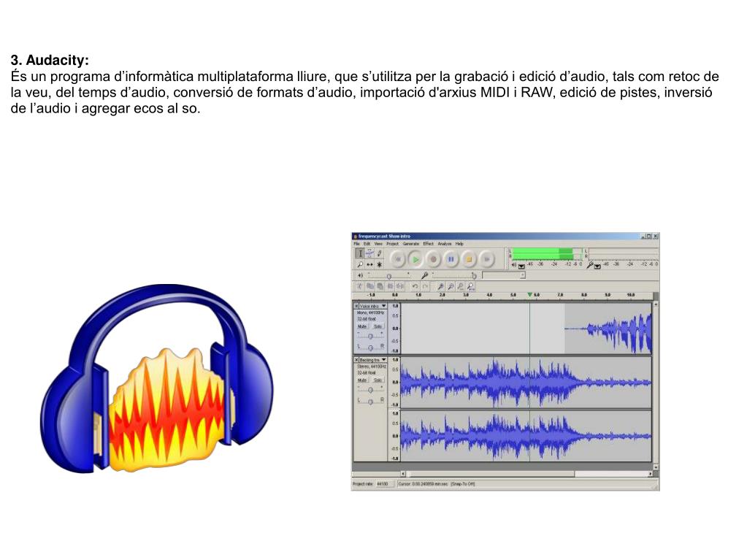Open the Help menu

459,243
